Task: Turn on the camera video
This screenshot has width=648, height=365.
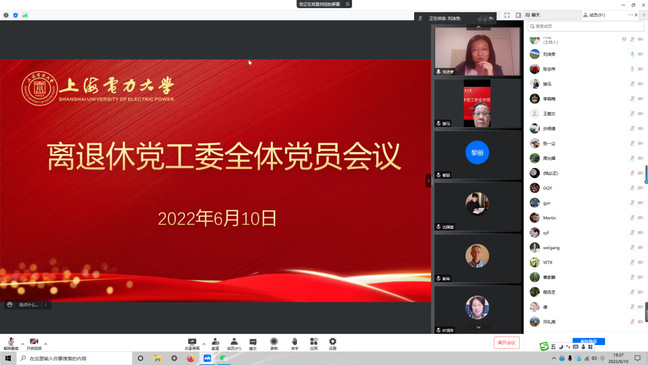Action: pos(34,343)
